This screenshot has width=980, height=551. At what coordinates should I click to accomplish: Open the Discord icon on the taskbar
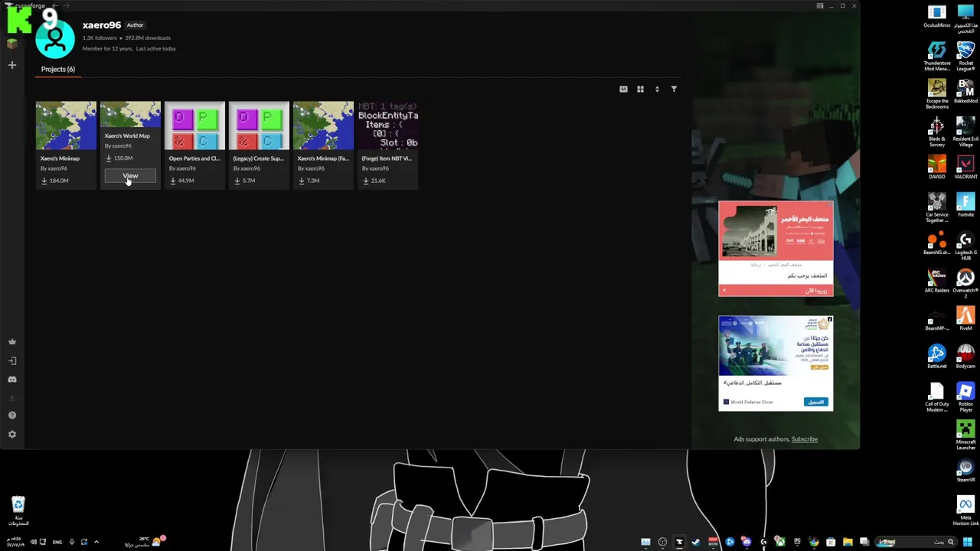tap(746, 543)
